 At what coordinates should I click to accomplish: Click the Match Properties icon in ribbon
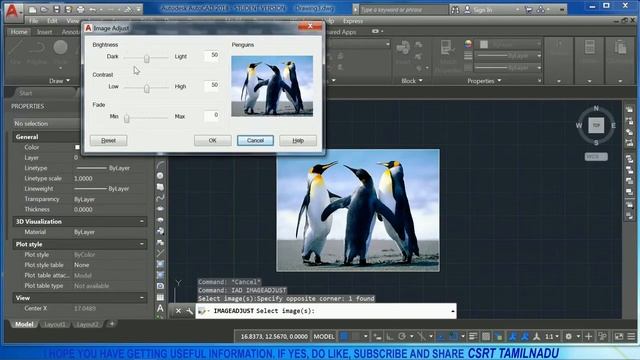(x=448, y=48)
